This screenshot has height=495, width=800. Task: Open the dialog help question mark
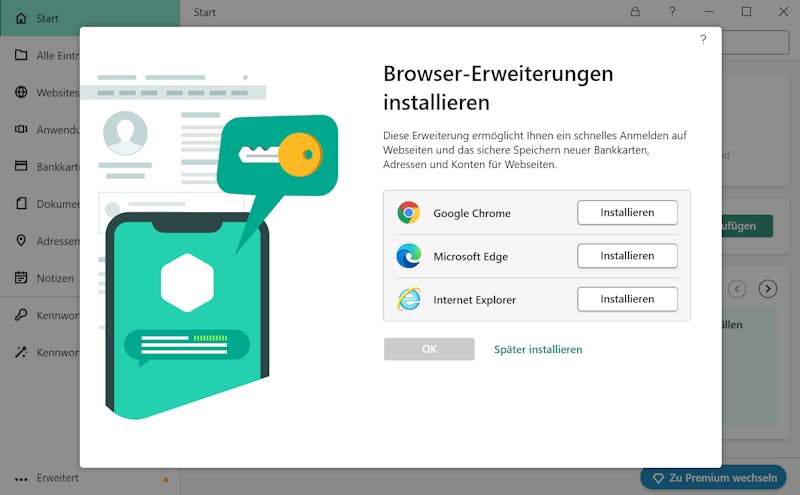pyautogui.click(x=703, y=39)
